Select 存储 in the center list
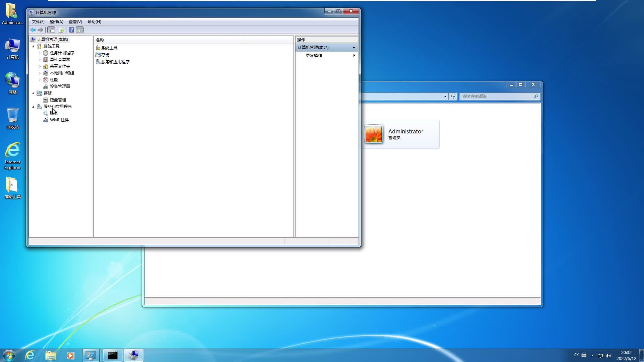The width and height of the screenshot is (644, 362). (x=105, y=55)
